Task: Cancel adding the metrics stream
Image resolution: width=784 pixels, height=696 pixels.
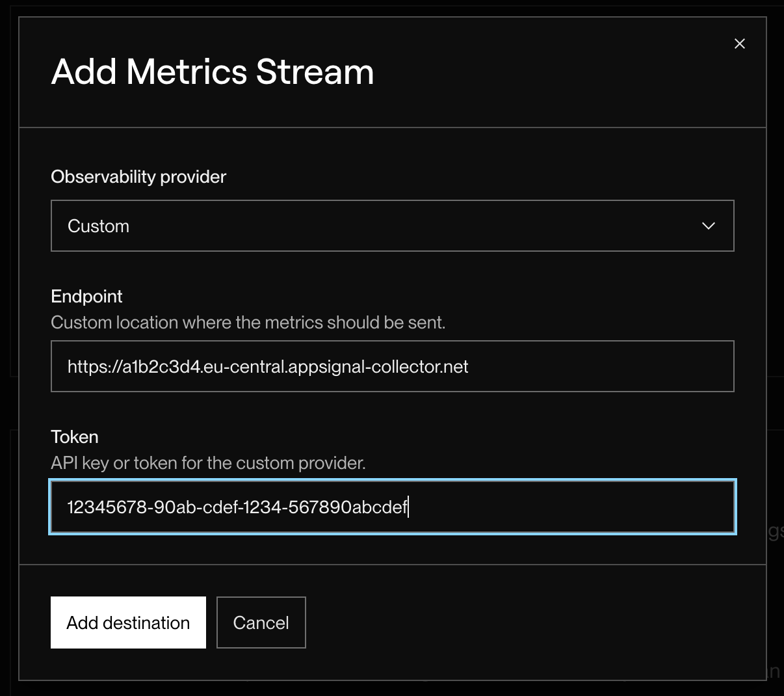Action: pyautogui.click(x=261, y=622)
